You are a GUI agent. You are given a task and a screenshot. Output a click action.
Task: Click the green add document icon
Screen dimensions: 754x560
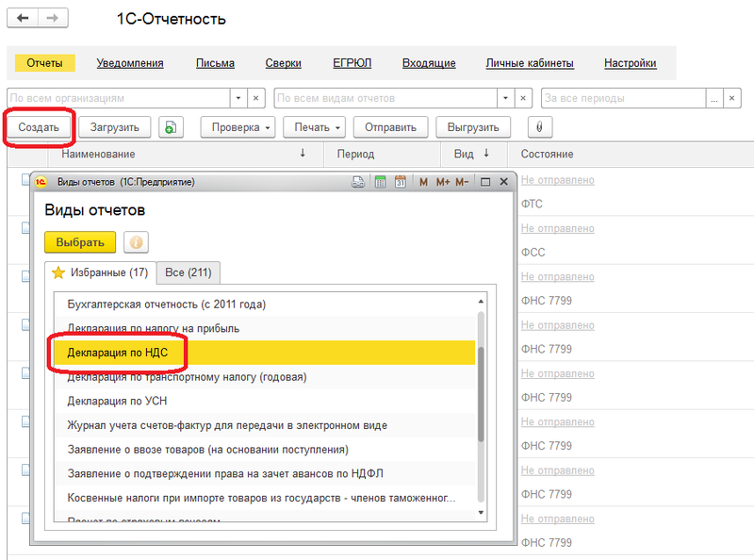coord(171,127)
